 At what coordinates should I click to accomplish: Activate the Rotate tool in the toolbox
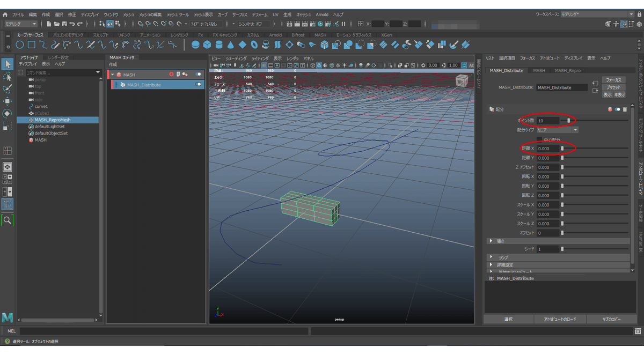click(x=8, y=114)
